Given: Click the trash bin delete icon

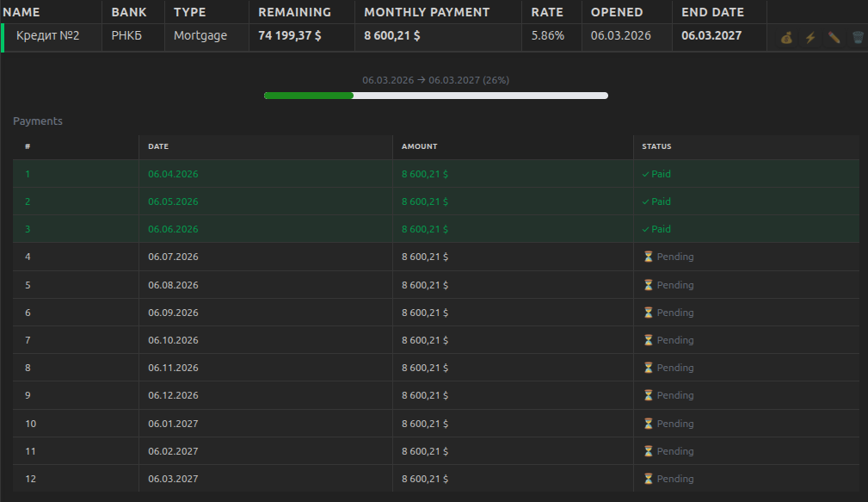Looking at the screenshot, I should [858, 38].
